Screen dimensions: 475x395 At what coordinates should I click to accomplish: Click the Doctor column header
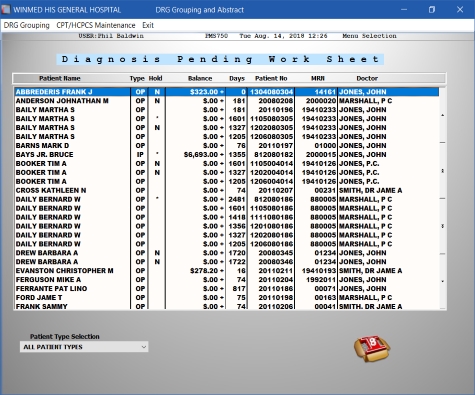[x=367, y=78]
